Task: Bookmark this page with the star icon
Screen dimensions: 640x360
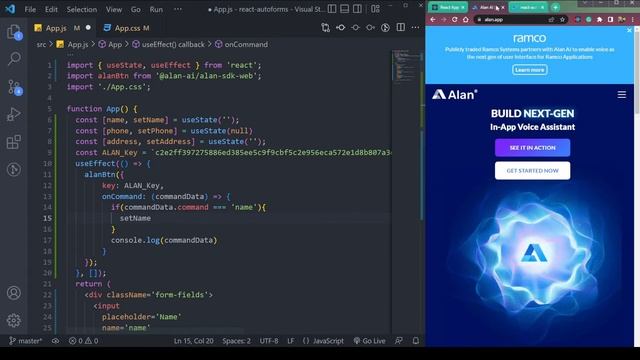Action: click(562, 20)
